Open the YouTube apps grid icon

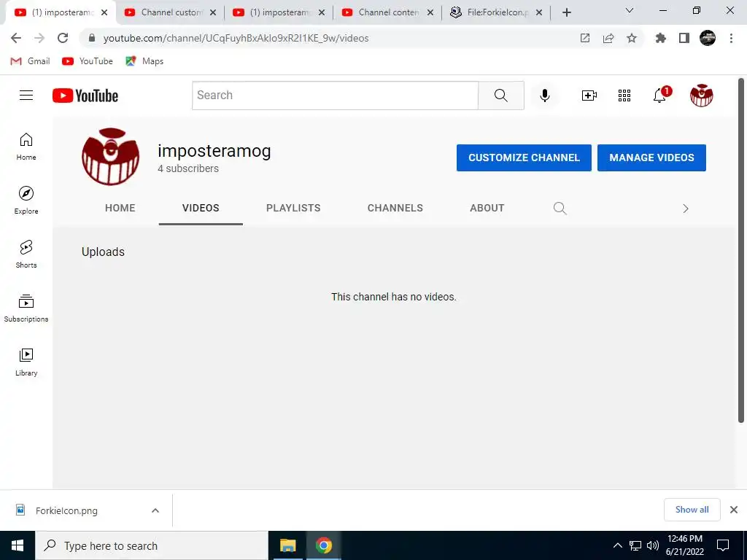pos(624,96)
